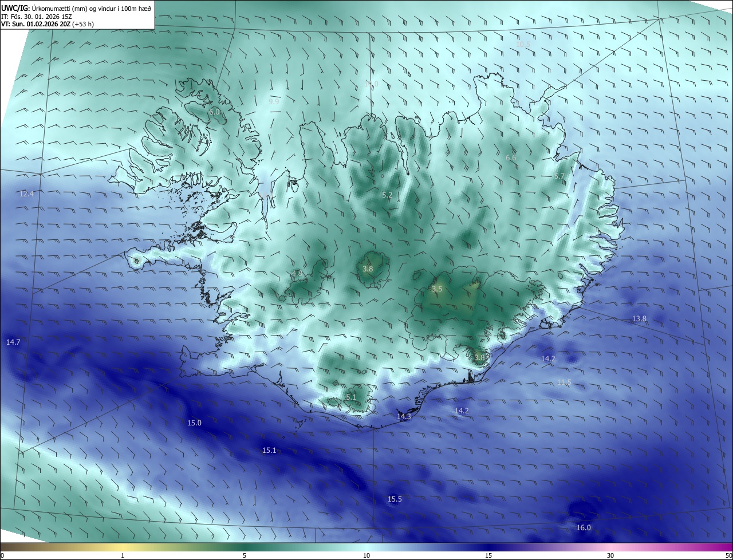The image size is (733, 560).
Task: Click the 13.8 value label
Action: click(x=639, y=318)
